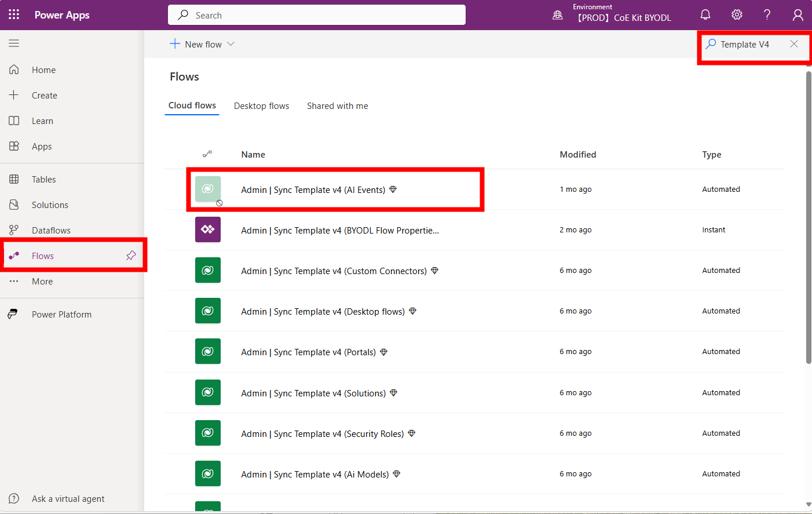Viewport: 812px width, 514px height.
Task: Open notifications bell icon
Action: point(705,14)
